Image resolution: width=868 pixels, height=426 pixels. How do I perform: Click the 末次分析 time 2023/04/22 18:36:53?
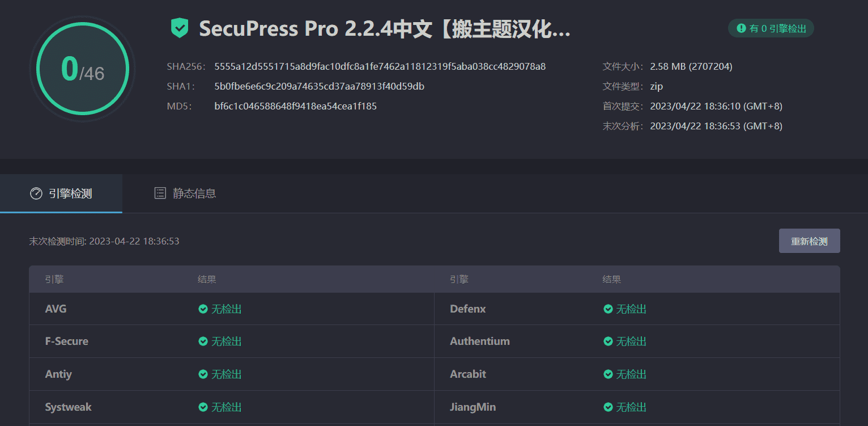point(716,126)
